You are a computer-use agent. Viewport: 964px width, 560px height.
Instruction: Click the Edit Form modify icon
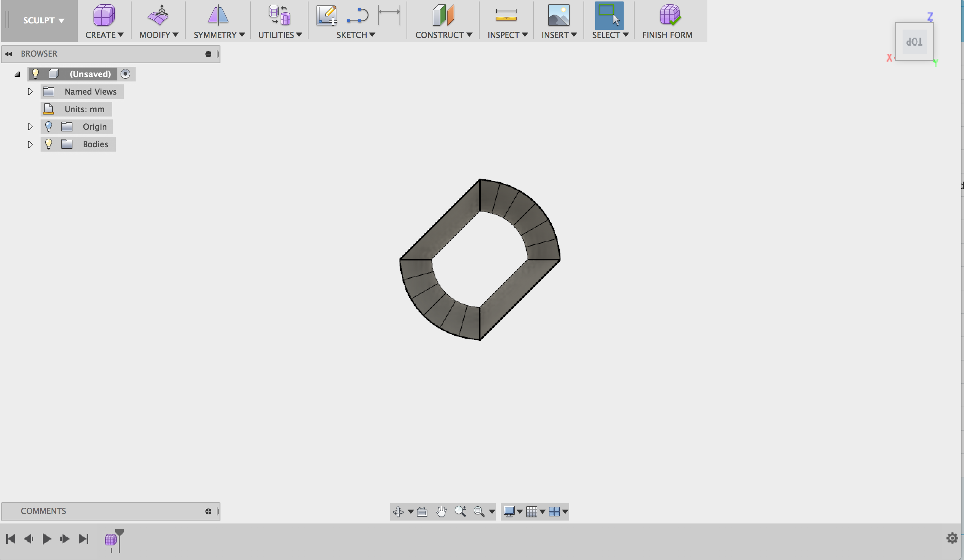(158, 15)
